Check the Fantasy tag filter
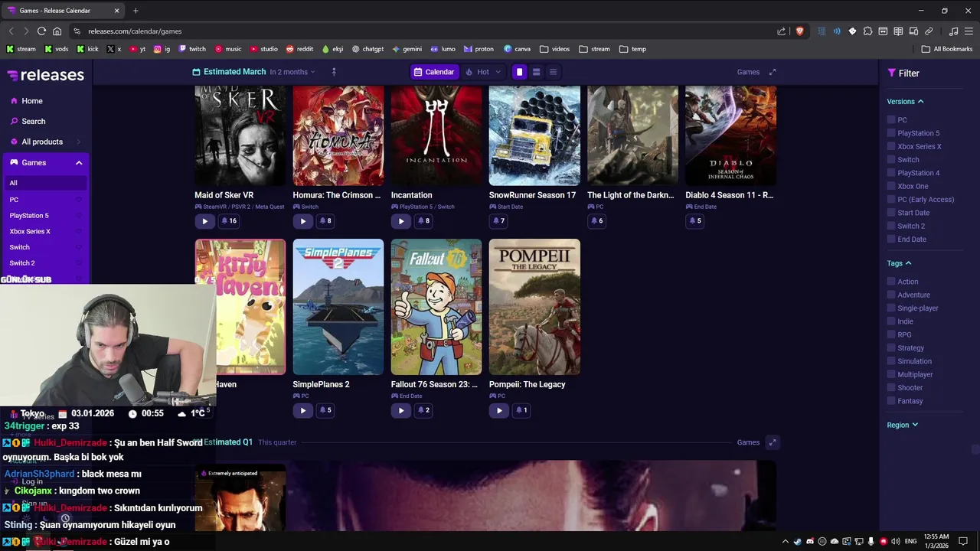This screenshot has width=980, height=551. tap(891, 401)
